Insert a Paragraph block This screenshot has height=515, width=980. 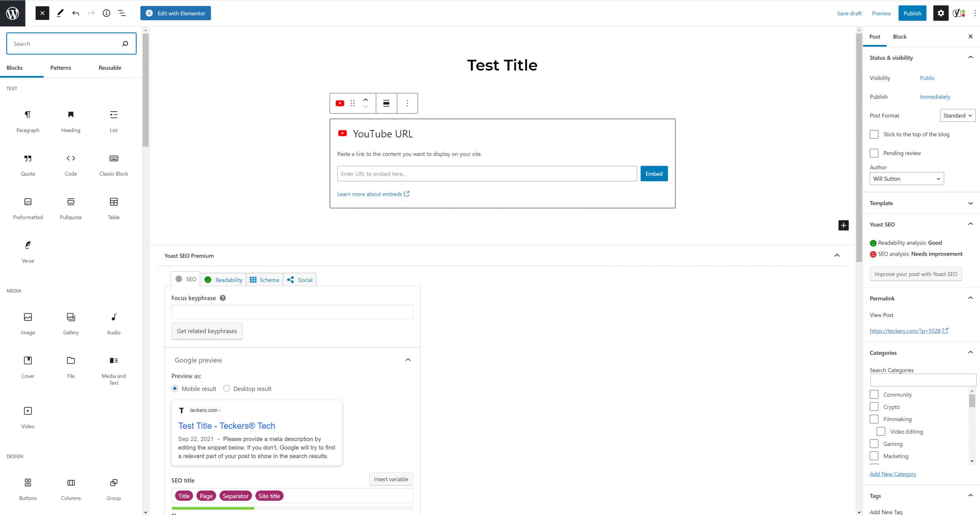[28, 121]
